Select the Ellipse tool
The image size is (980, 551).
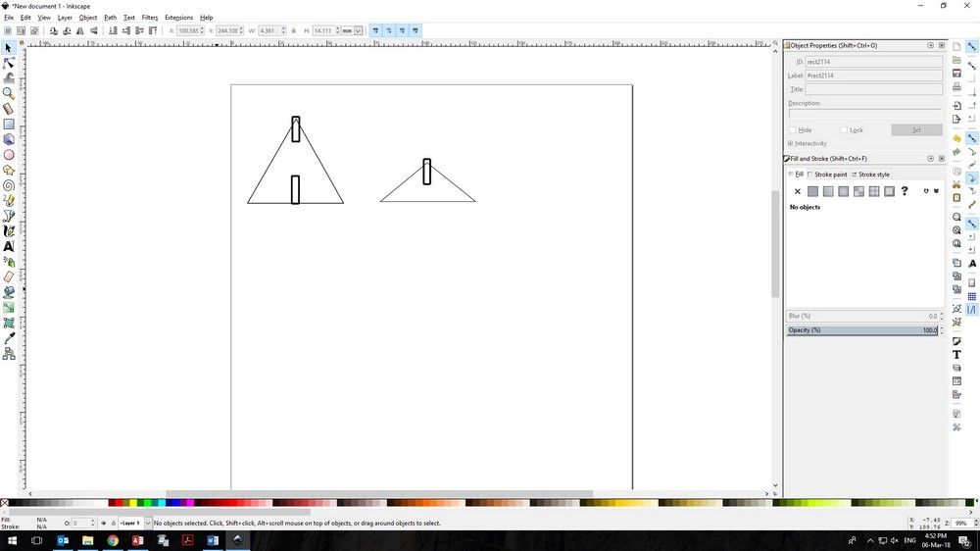[x=9, y=155]
